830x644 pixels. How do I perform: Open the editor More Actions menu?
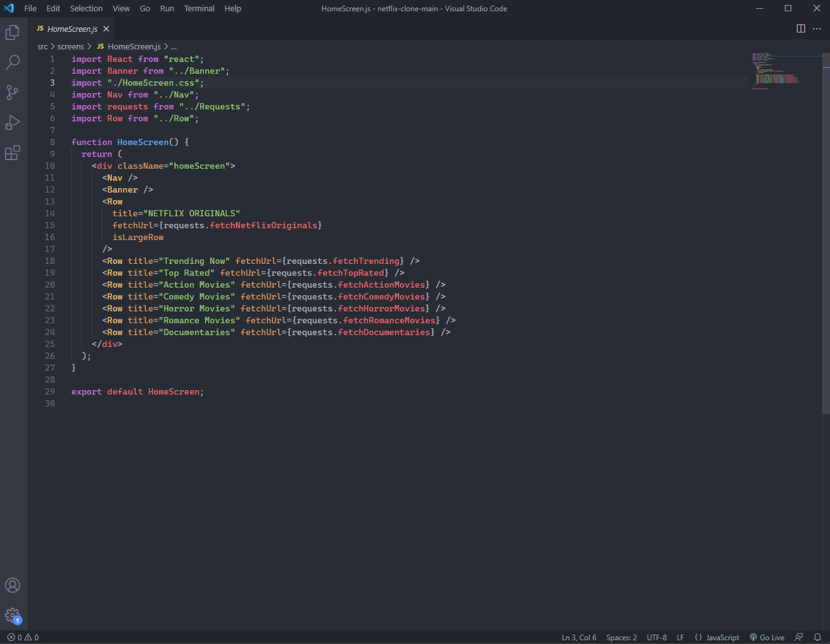pos(817,29)
